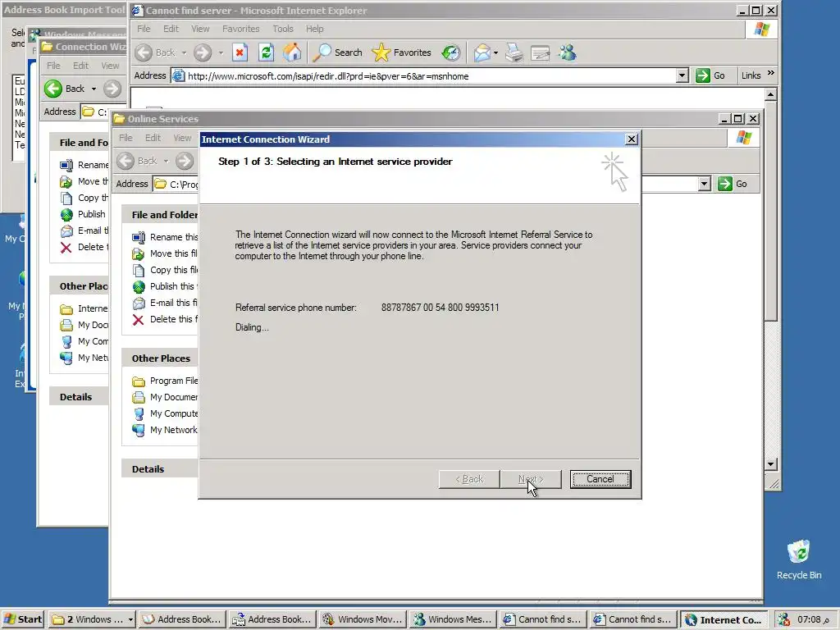Screen dimensions: 840x630
Task: Open Search in Internet Explorer toolbar
Action: tap(337, 52)
